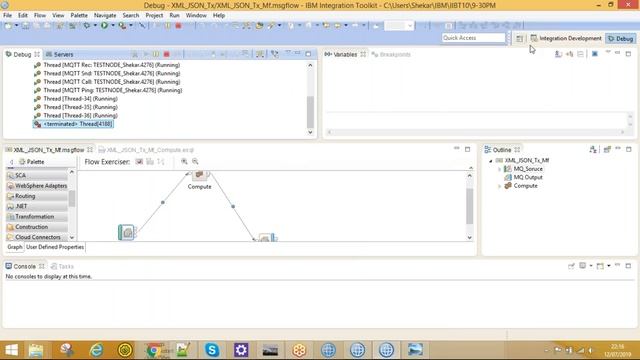Click the Debug bug icon in main toolbar
Image resolution: width=640 pixels, height=360 pixels.
(87, 25)
